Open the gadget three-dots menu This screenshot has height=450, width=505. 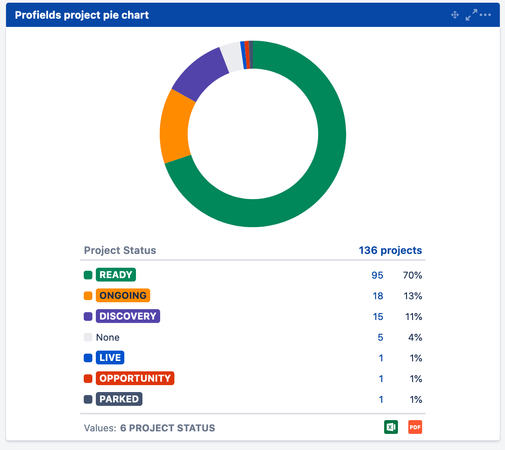(485, 15)
